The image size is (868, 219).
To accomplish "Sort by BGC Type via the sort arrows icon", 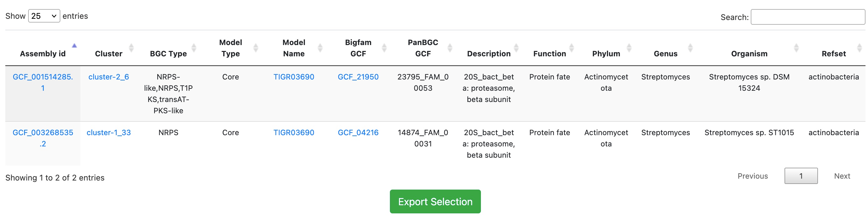I will 194,48.
